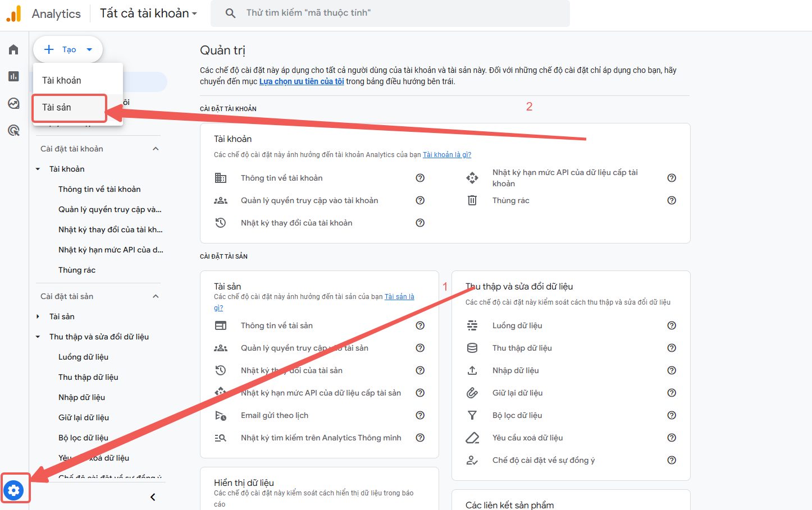Go to Home icon in sidebar
812x510 pixels.
point(14,50)
